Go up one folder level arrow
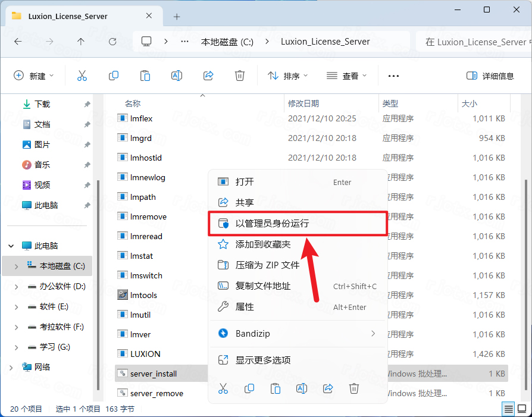This screenshot has height=417, width=532. [81, 42]
